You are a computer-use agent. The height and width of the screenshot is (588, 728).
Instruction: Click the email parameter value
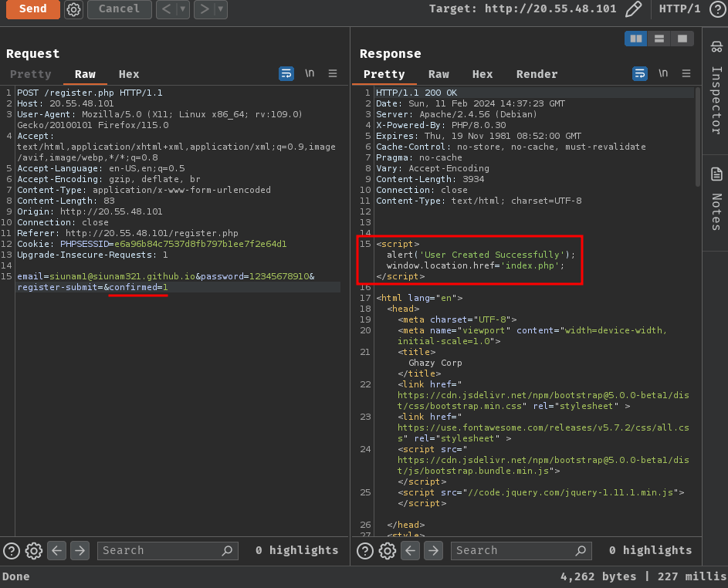coord(123,276)
